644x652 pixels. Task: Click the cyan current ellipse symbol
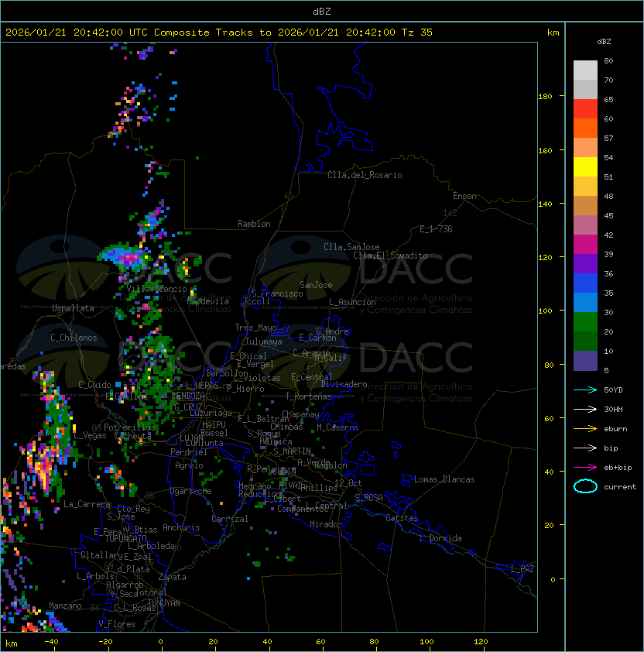click(585, 486)
